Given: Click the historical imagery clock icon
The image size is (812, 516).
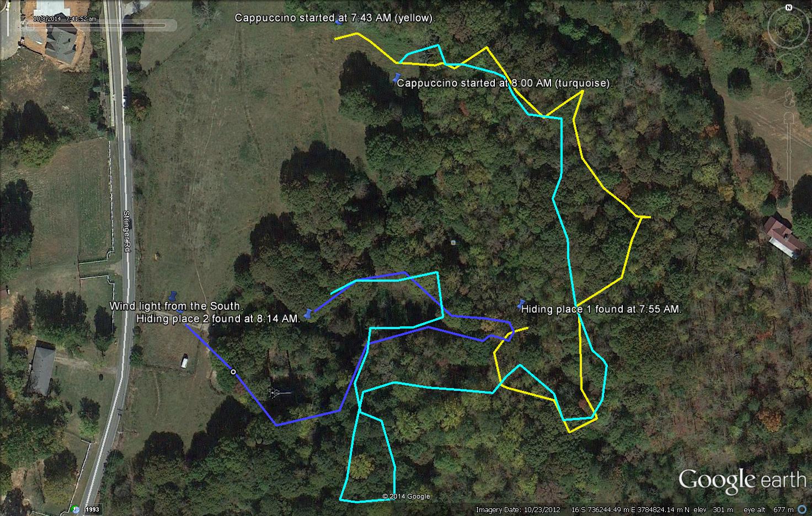Looking at the screenshot, I should [x=75, y=509].
